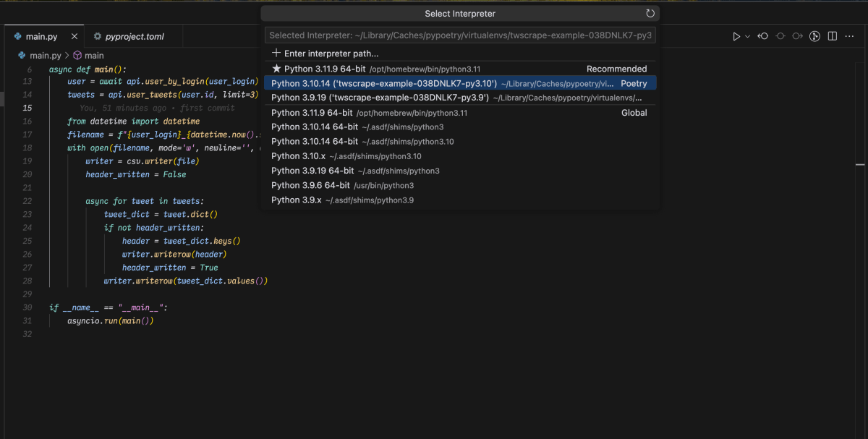Run the Python file with the play button
868x439 pixels.
(736, 35)
